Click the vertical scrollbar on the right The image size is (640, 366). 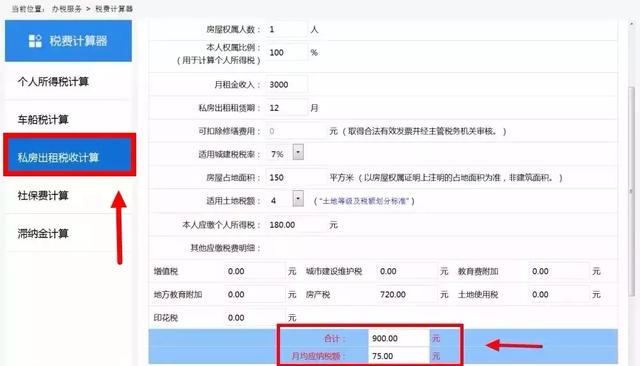632,192
